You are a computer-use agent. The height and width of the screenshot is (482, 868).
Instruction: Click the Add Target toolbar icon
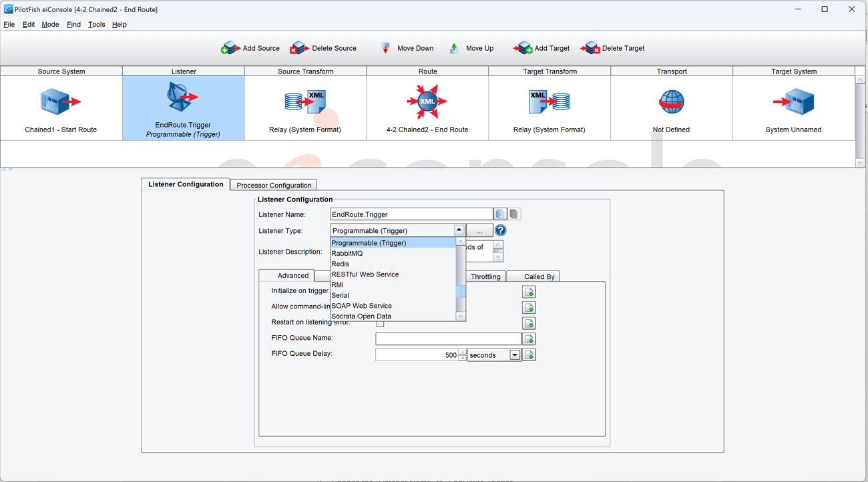pyautogui.click(x=523, y=48)
